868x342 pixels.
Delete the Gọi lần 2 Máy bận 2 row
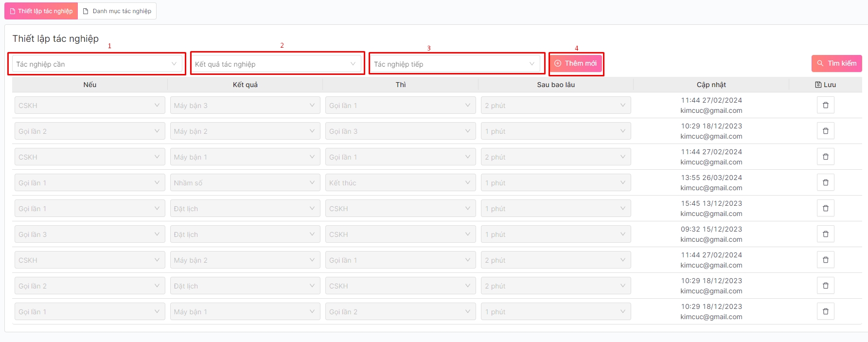(825, 131)
